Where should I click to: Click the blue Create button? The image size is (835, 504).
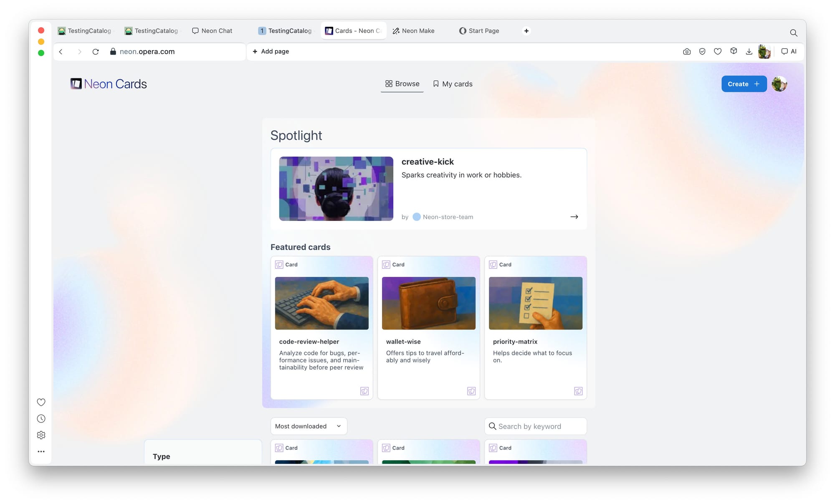tap(744, 84)
